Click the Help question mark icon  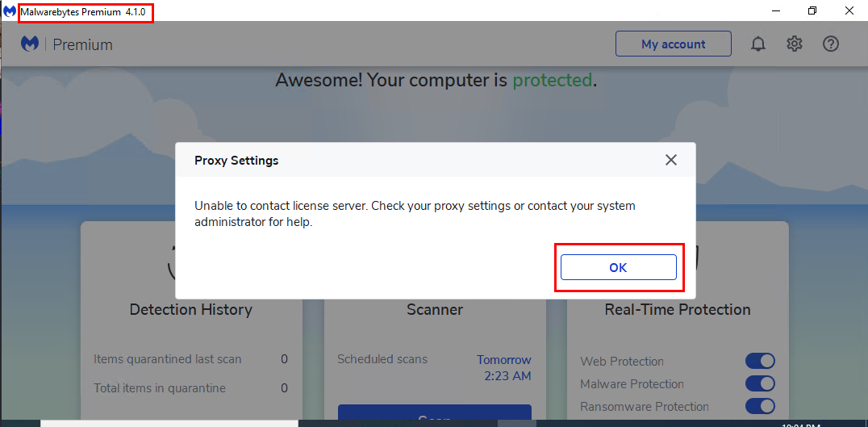coord(831,44)
